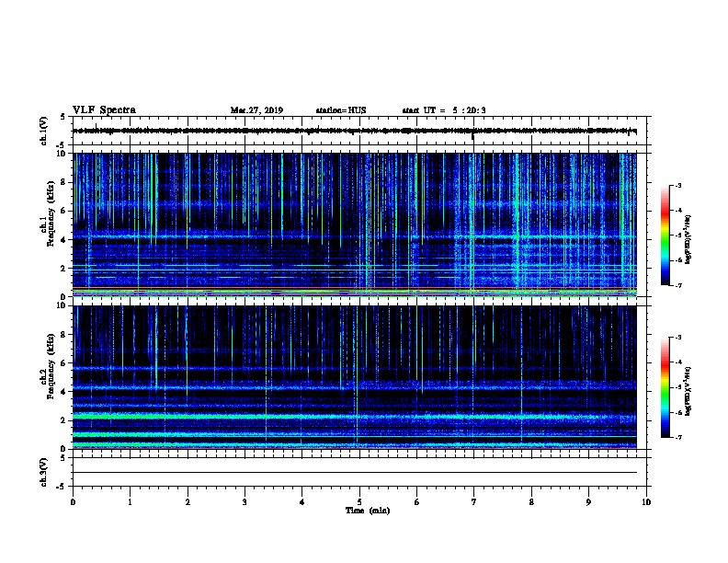Image resolution: width=728 pixels, height=563 pixels.
Task: Select the date text "Mar.27, 2019"
Action: pyautogui.click(x=256, y=110)
